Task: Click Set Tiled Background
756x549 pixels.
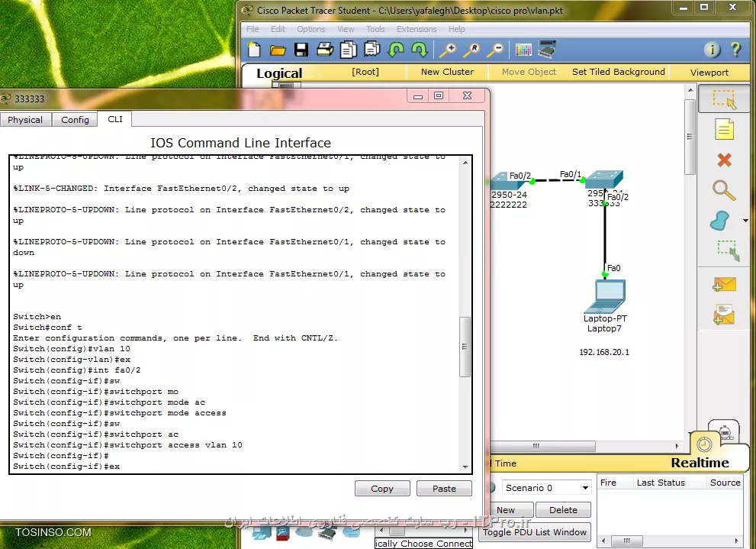Action: [x=618, y=72]
